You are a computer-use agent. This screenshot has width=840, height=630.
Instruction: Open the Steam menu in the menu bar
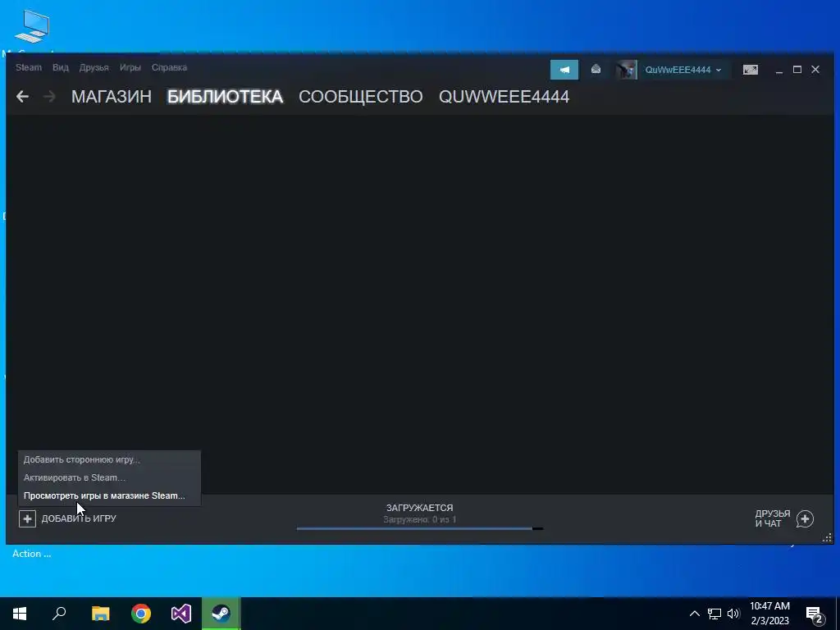(29, 67)
